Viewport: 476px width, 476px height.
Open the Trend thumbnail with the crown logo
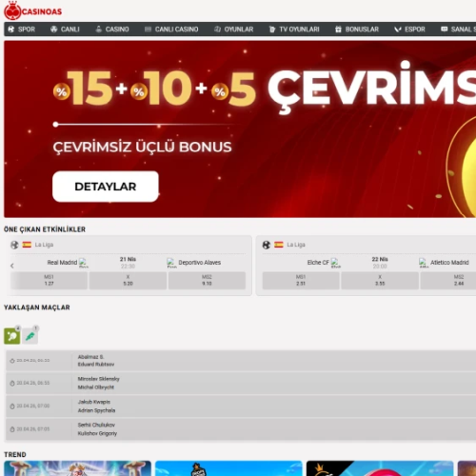point(380,468)
